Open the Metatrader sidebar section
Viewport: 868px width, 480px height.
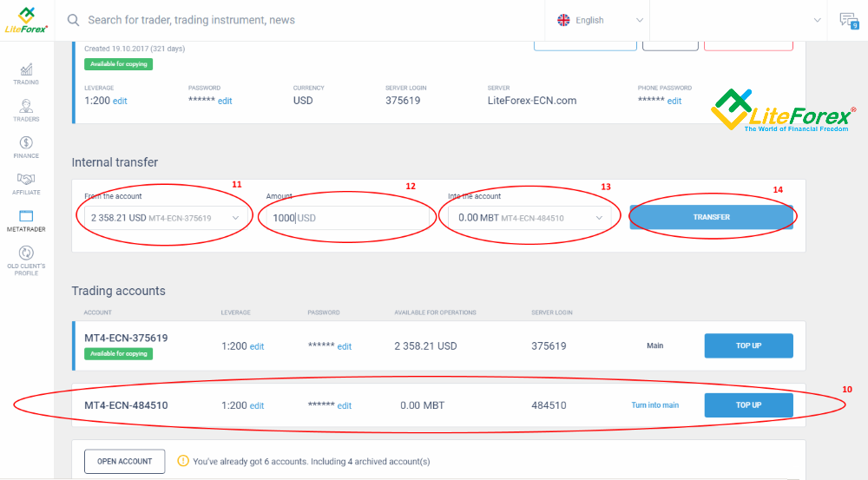(26, 220)
